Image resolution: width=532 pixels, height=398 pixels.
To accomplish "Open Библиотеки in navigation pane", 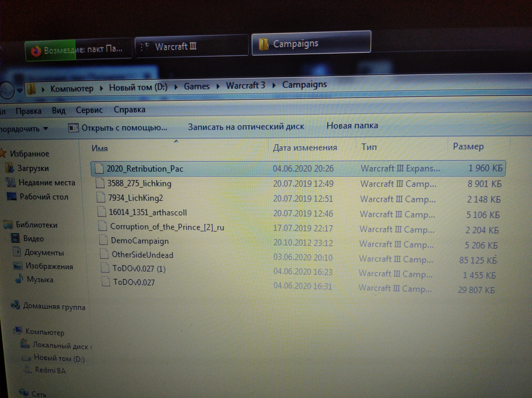I will click(x=37, y=225).
